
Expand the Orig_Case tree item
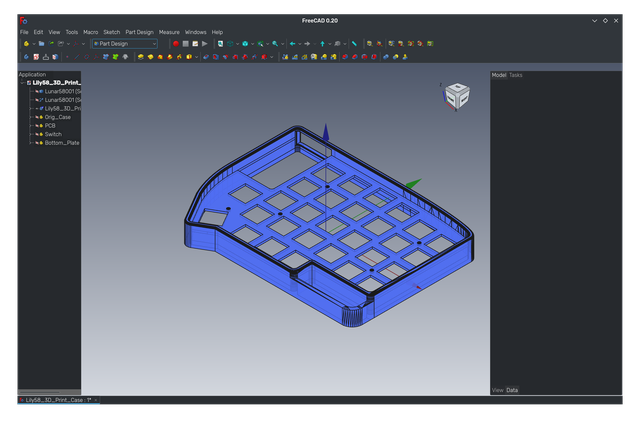[31, 117]
